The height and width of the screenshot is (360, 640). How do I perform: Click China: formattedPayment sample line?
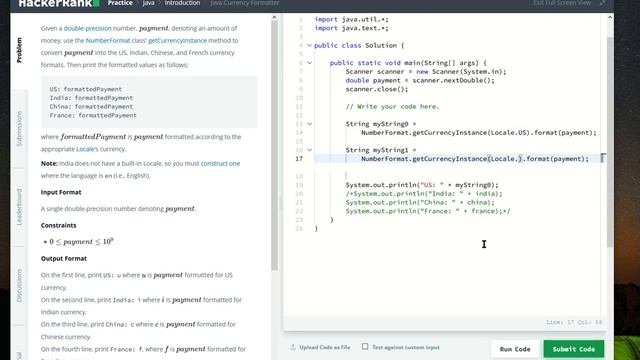click(x=91, y=107)
